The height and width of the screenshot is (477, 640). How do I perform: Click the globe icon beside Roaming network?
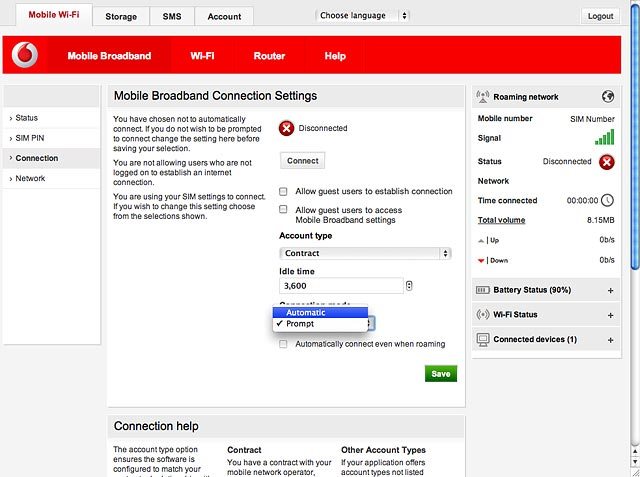pyautogui.click(x=608, y=97)
